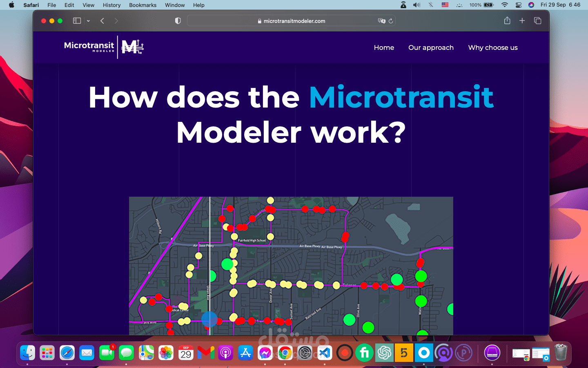Open a new tab with the plus button
Image resolution: width=588 pixels, height=368 pixels.
tap(522, 20)
